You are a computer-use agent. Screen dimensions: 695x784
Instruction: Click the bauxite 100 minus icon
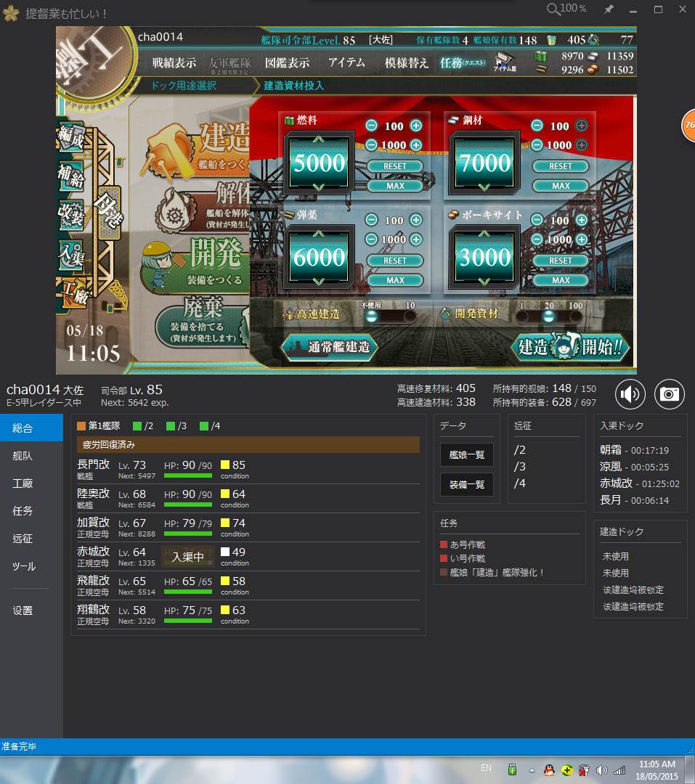537,220
